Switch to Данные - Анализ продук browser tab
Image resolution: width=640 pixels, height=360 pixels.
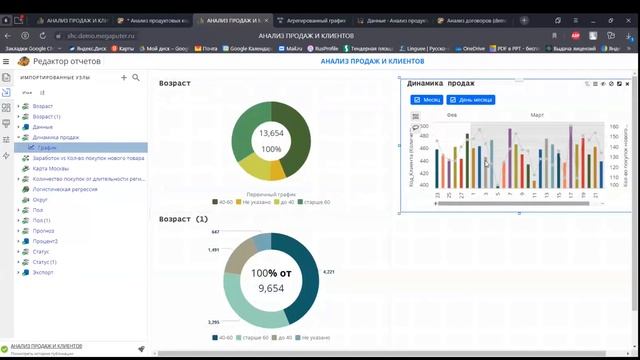click(x=392, y=20)
